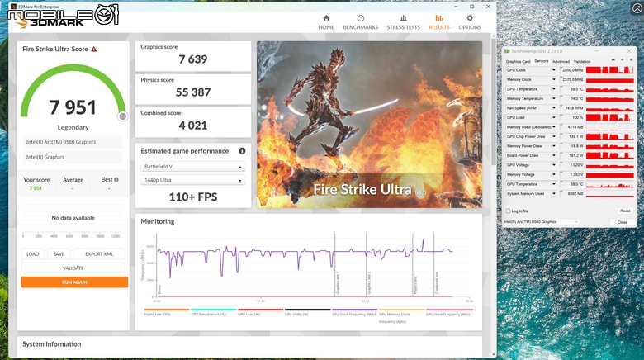Click the LOAD button
The height and width of the screenshot is (360, 644).
pos(32,254)
